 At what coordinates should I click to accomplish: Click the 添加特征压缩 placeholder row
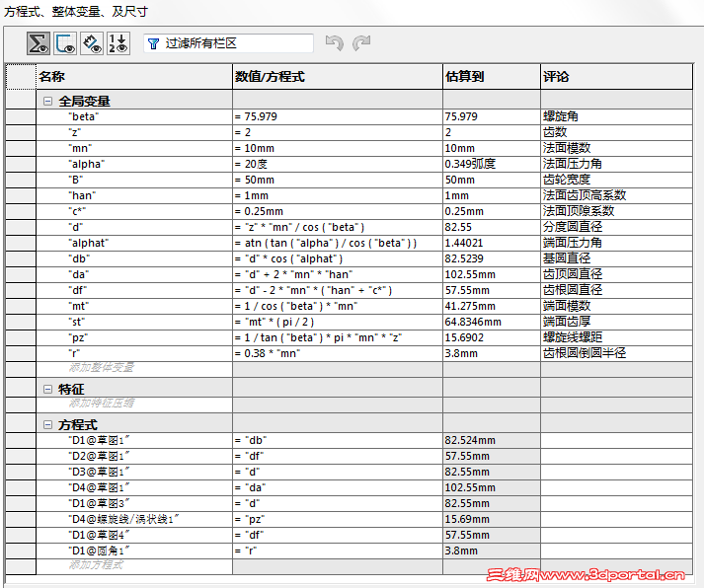click(x=134, y=404)
